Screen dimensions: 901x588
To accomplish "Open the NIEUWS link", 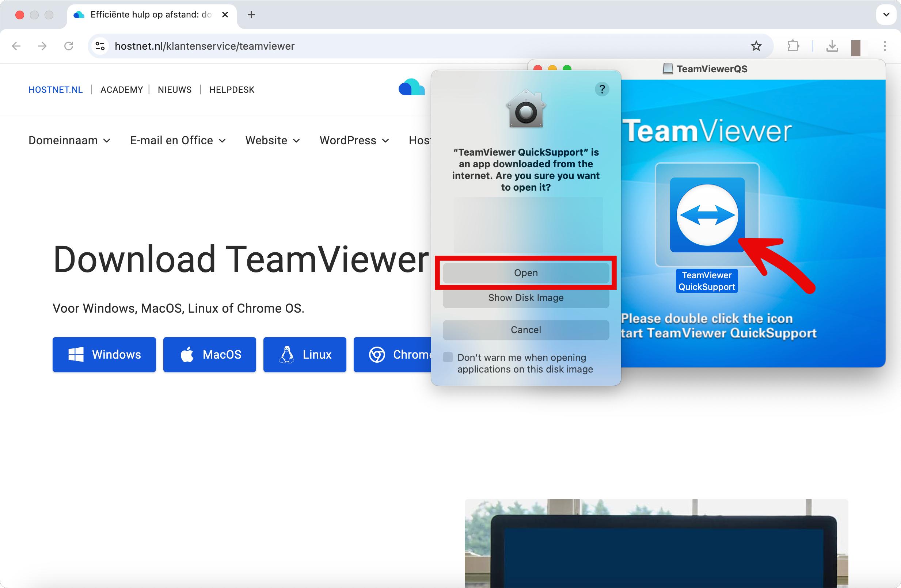I will [175, 90].
